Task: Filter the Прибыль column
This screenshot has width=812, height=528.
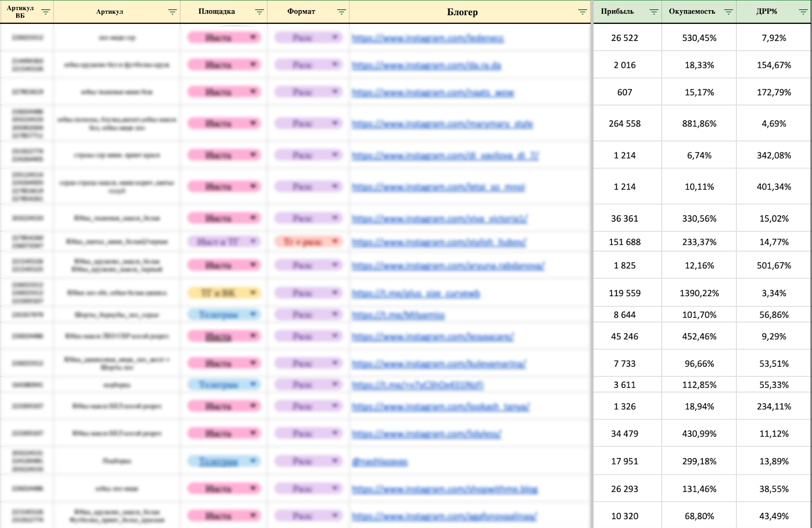Action: (654, 12)
